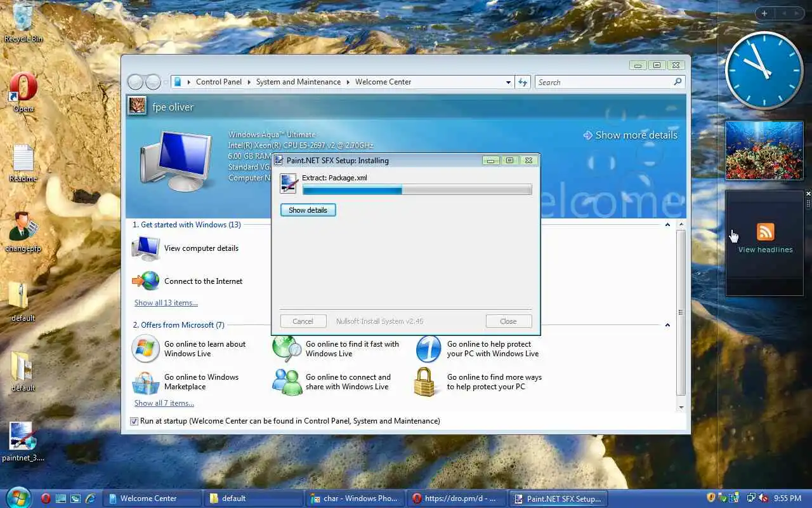
Task: Click the installer extraction progress bar
Action: click(x=417, y=189)
